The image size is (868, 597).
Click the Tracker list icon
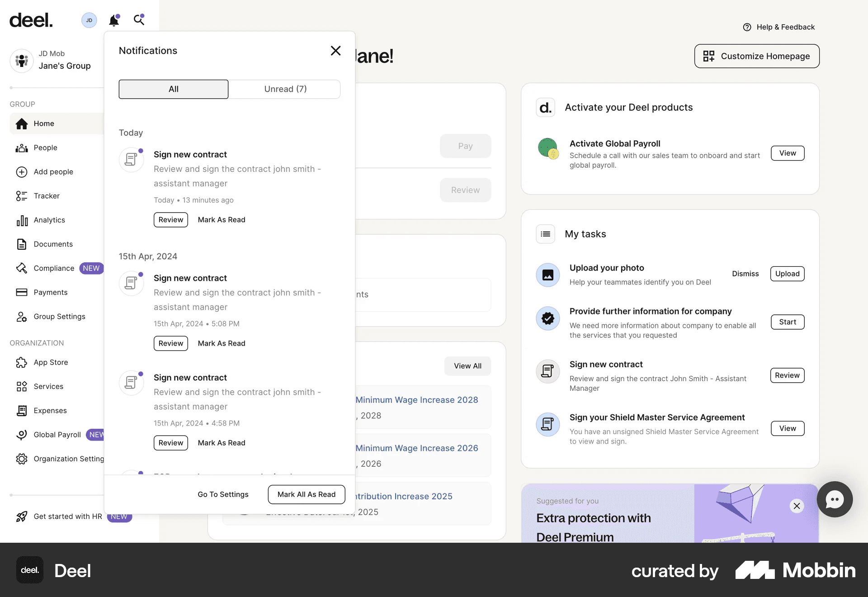[22, 196]
